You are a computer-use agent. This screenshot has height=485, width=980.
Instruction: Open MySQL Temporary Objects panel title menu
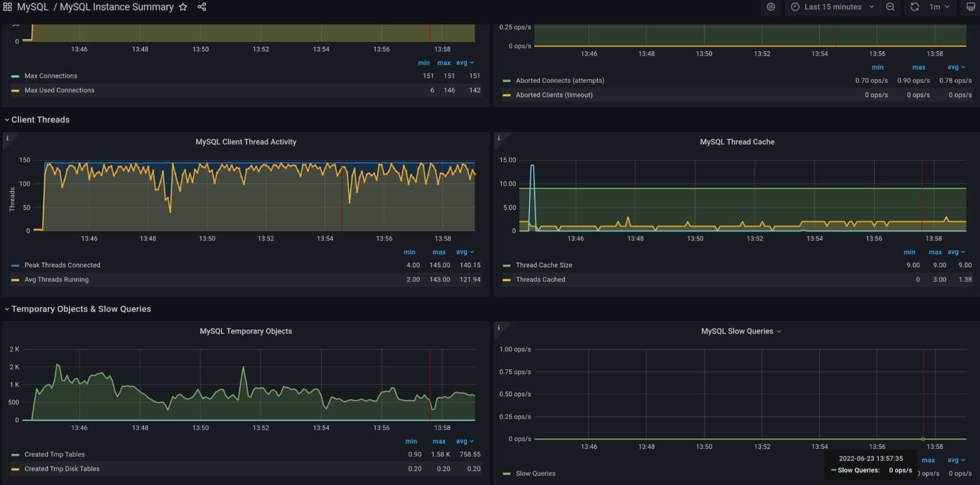[x=246, y=331]
